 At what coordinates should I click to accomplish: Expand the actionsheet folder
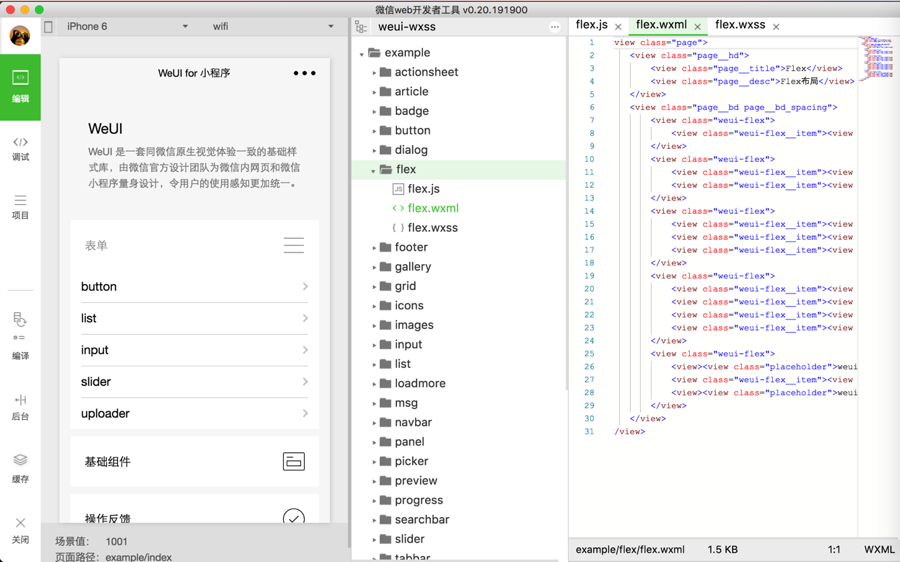[374, 73]
